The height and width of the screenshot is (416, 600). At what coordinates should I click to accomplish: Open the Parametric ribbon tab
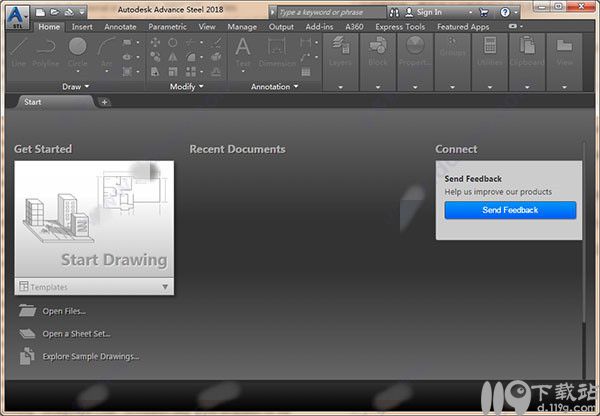click(168, 27)
